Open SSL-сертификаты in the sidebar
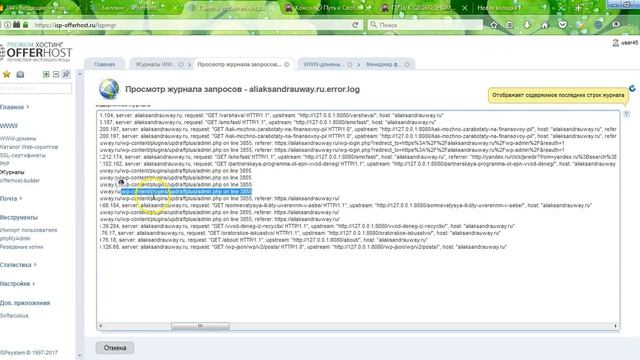The width and height of the screenshot is (640, 360). pyautogui.click(x=23, y=156)
